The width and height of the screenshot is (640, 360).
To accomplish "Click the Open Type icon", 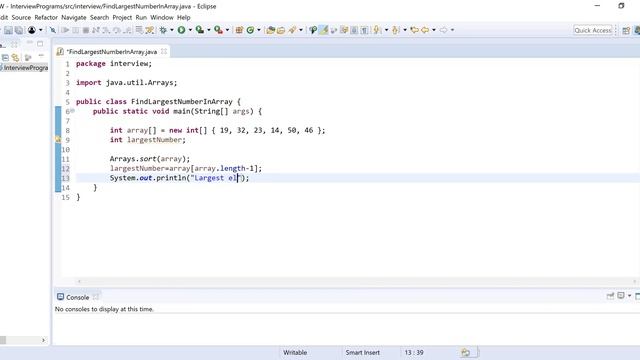I will point(270,30).
